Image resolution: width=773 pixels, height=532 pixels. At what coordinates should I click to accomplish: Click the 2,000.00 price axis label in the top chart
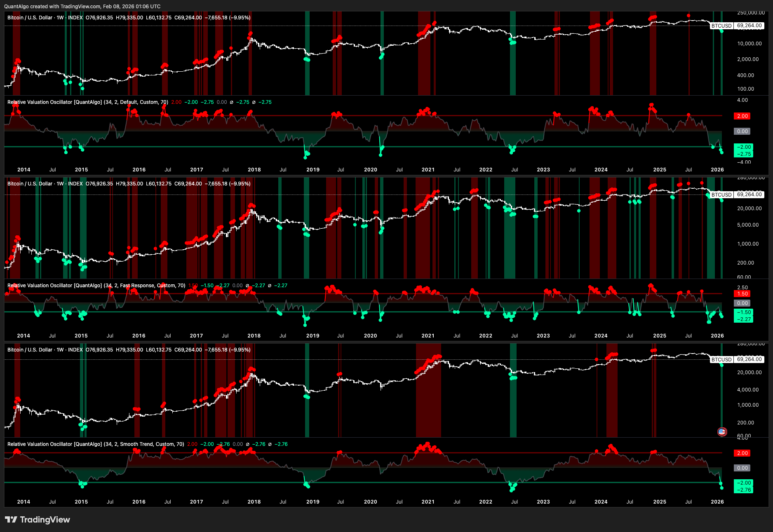tap(748, 59)
